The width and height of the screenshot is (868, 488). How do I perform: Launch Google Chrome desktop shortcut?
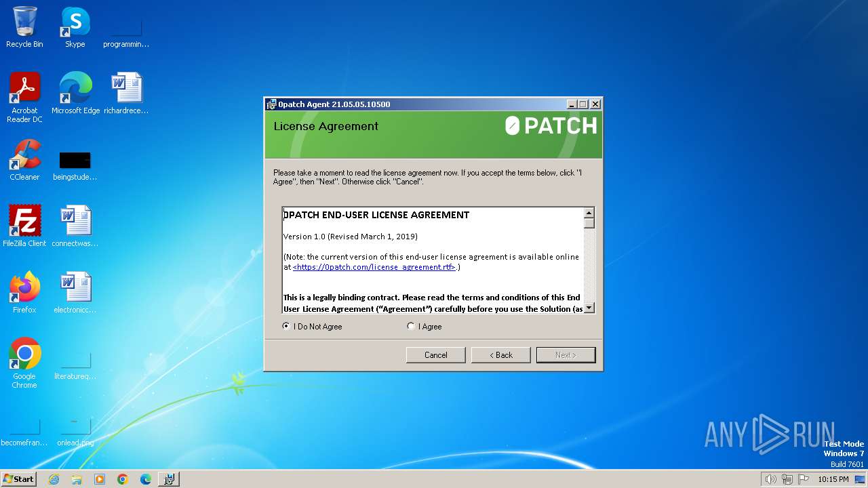[24, 363]
